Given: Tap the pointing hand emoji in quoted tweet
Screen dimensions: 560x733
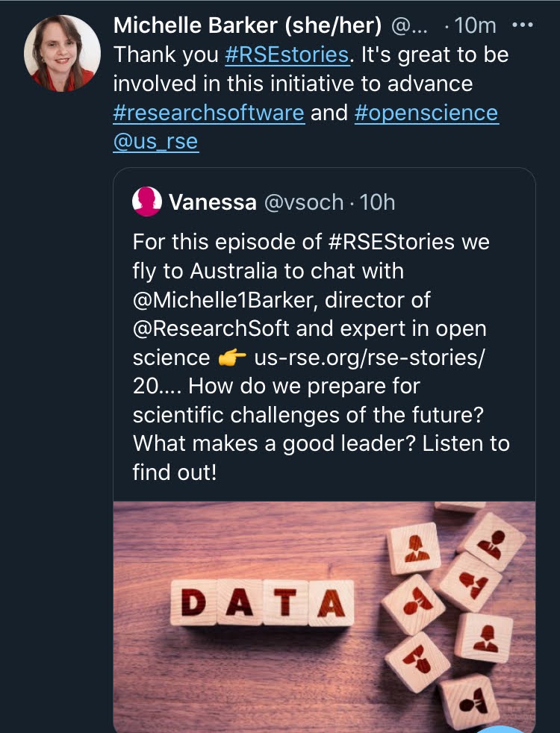Looking at the screenshot, I should click(x=232, y=358).
